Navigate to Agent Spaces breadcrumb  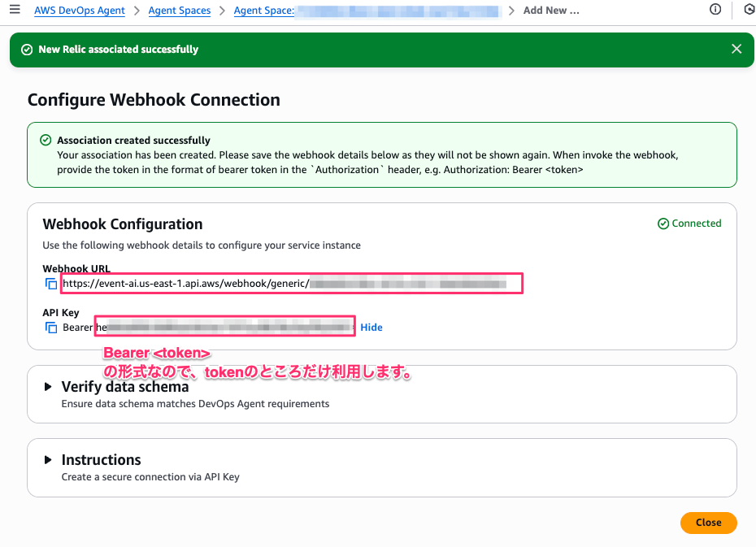coord(180,11)
